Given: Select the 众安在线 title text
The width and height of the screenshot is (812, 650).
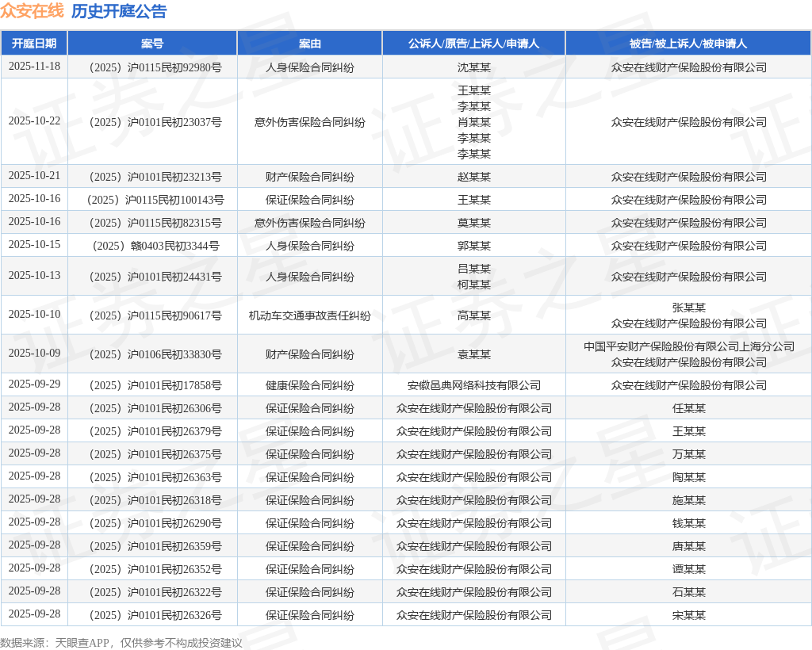Looking at the screenshot, I should (x=32, y=10).
